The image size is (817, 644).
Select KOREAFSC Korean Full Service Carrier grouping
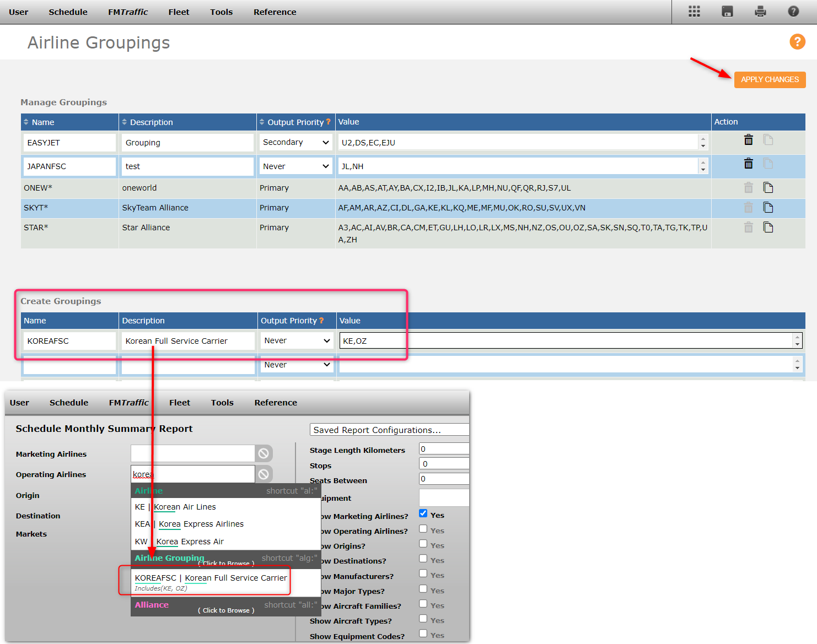(x=225, y=582)
